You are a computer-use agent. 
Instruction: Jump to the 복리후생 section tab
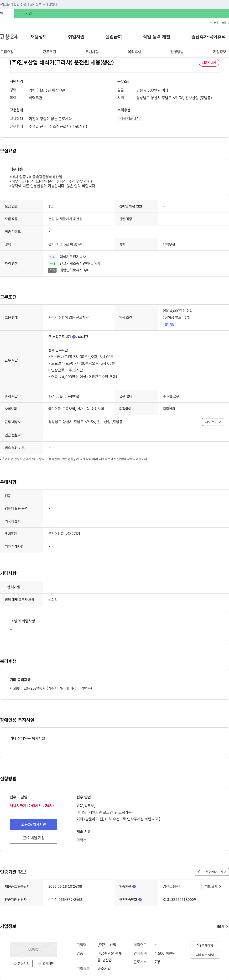coord(134,52)
